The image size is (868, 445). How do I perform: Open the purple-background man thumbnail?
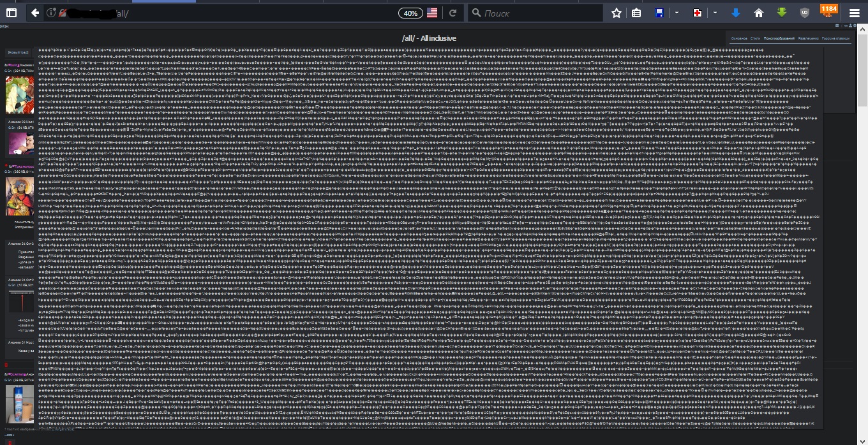click(x=22, y=143)
